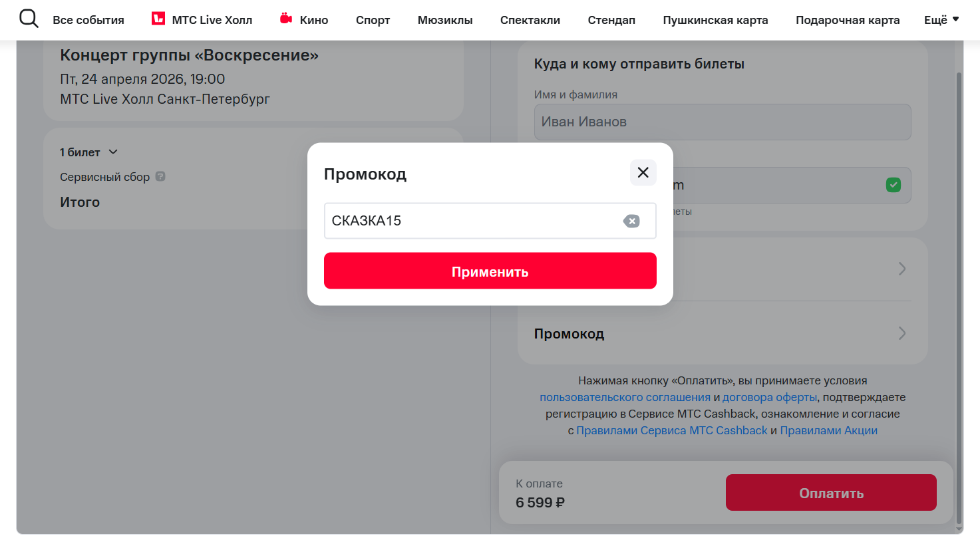
Task: Select Стендап in the navigation menu
Action: click(x=611, y=19)
